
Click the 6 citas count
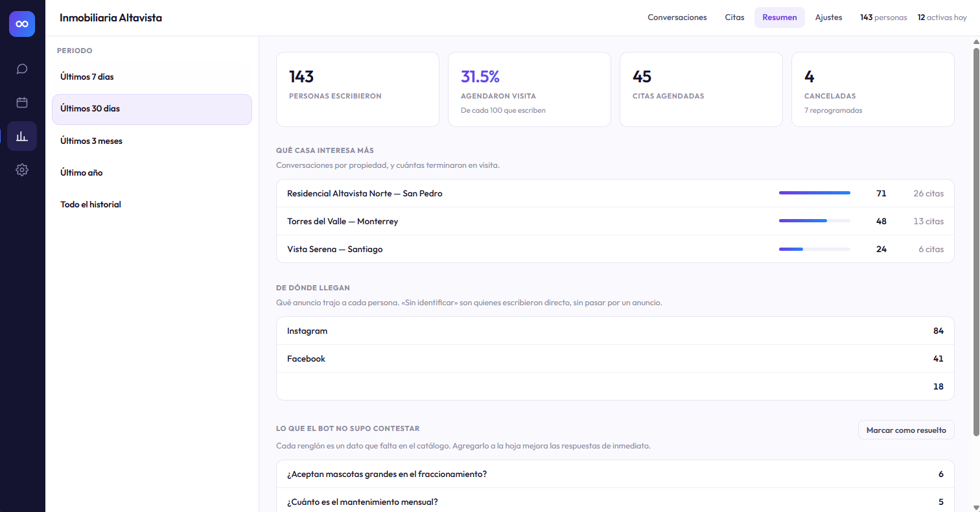tap(931, 249)
